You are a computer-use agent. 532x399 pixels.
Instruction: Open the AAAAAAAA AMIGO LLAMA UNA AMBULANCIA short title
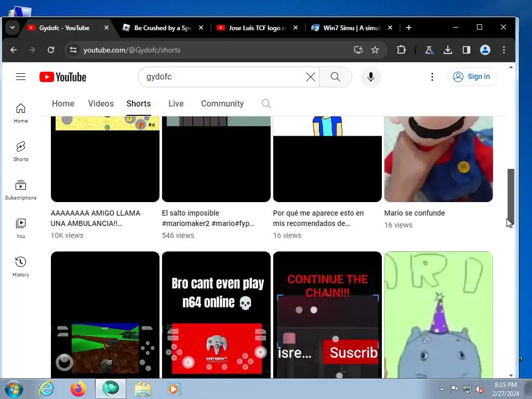click(x=96, y=218)
